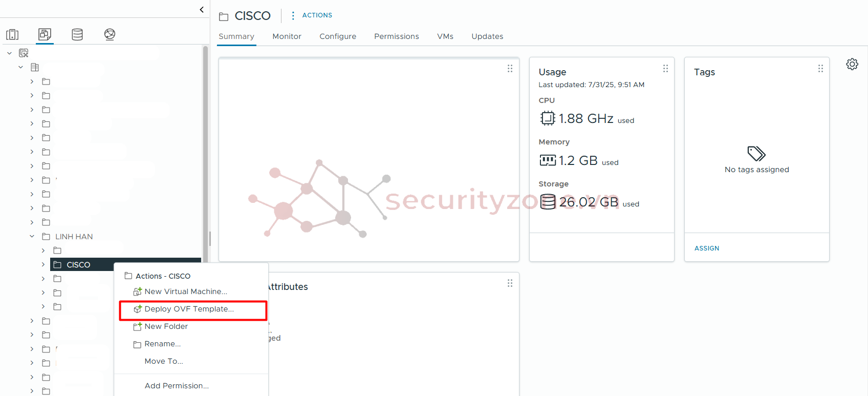The height and width of the screenshot is (396, 868).
Task: Open dashboard settings gear
Action: point(852,64)
